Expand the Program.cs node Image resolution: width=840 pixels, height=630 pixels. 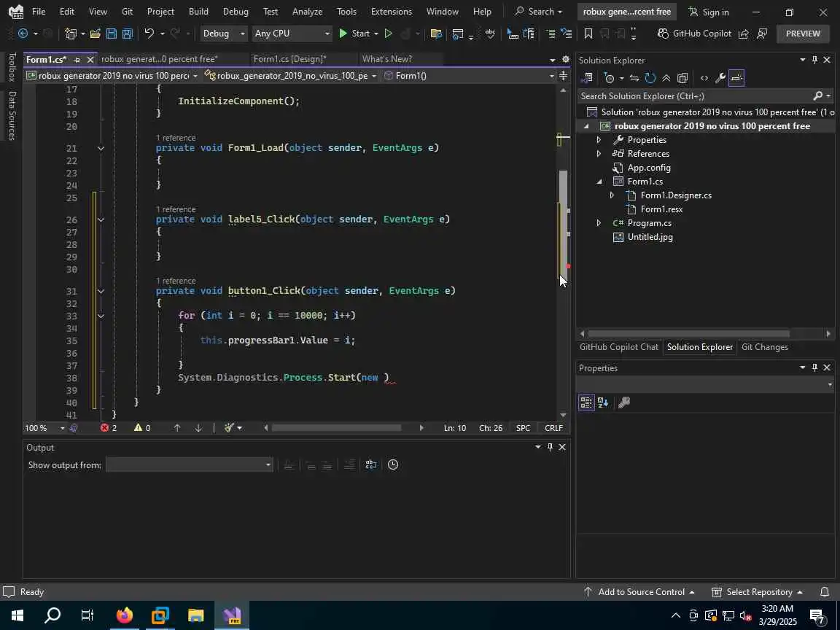pyautogui.click(x=599, y=223)
